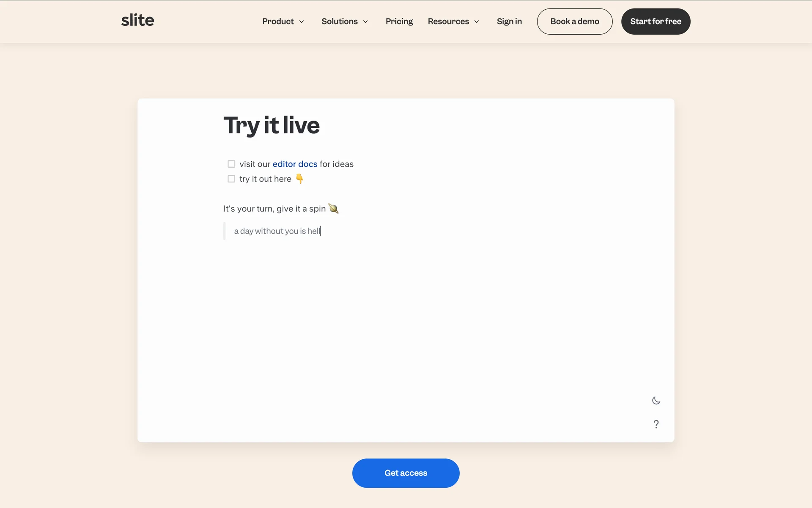
Task: Click the give it a spin paragraph
Action: [x=274, y=209]
